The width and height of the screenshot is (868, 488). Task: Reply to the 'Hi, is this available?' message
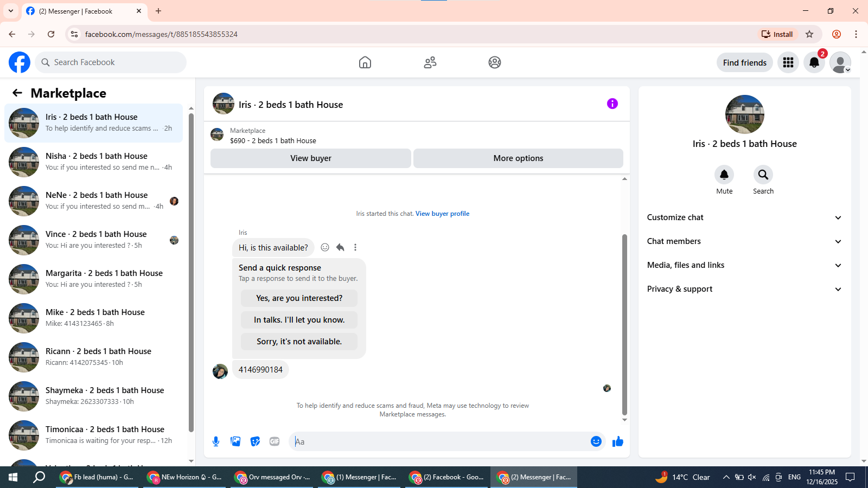(340, 247)
